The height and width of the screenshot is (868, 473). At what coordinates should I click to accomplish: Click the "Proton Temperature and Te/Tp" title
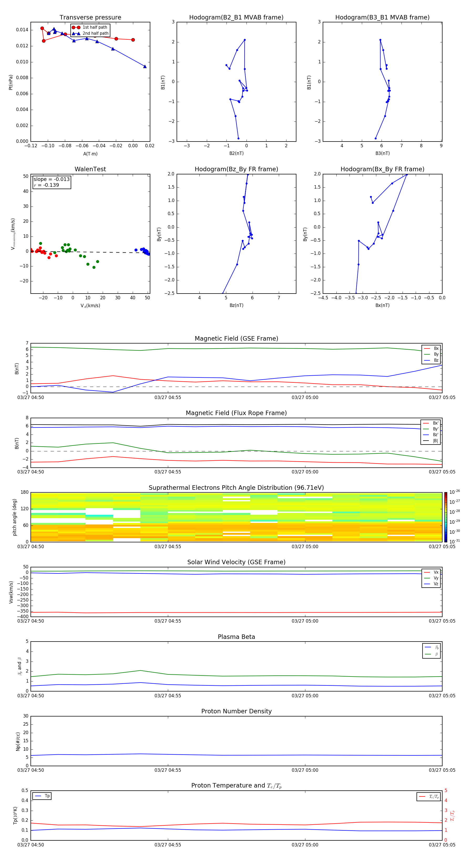[236, 786]
